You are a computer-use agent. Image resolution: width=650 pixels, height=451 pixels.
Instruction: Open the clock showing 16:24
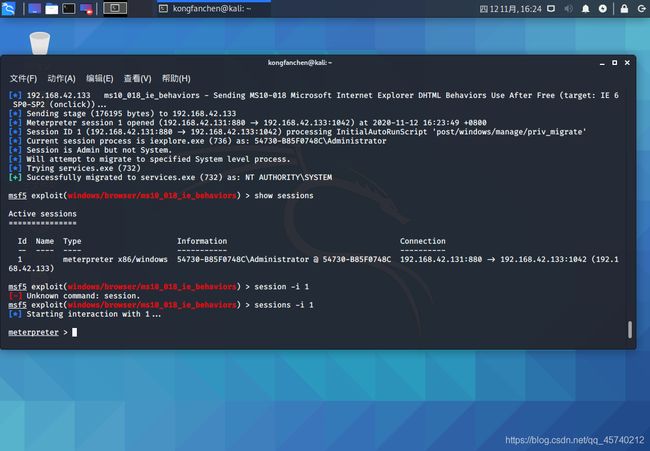(510, 9)
